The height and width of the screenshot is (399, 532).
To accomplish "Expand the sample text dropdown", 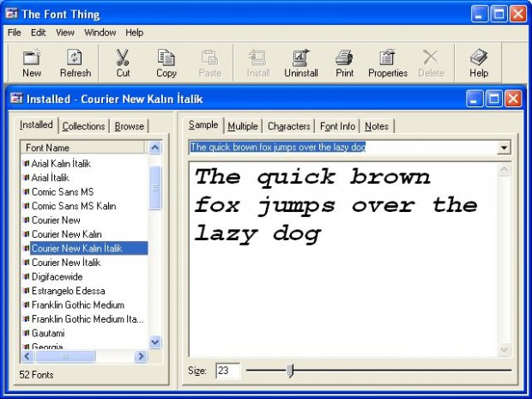I will [504, 148].
